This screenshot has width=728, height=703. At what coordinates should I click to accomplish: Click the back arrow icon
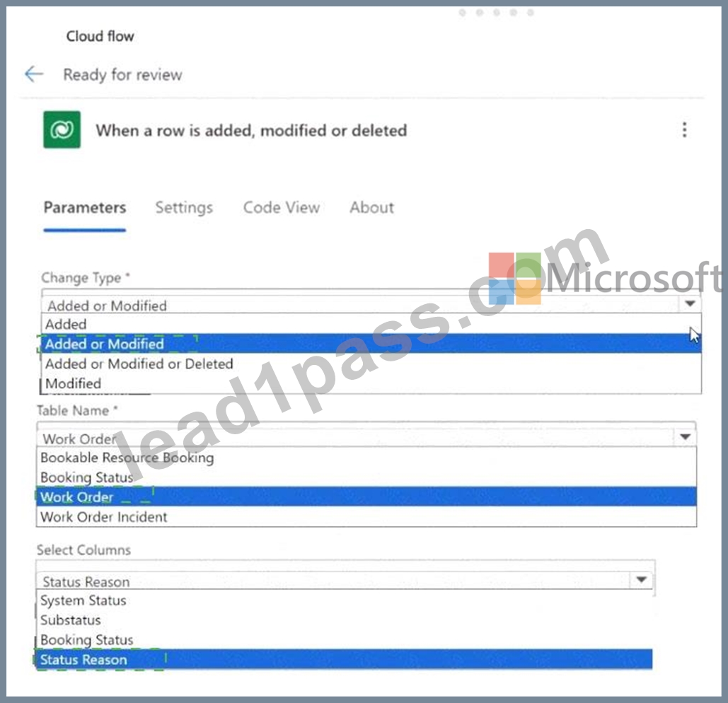[34, 74]
